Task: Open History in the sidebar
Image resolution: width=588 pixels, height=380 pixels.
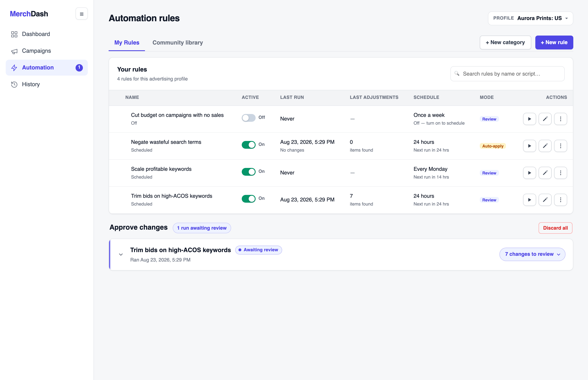Action: 47,84
